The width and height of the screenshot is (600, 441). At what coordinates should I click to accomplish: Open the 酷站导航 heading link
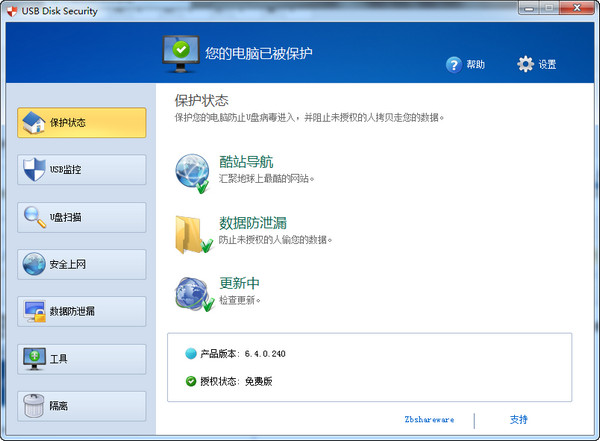pos(246,162)
